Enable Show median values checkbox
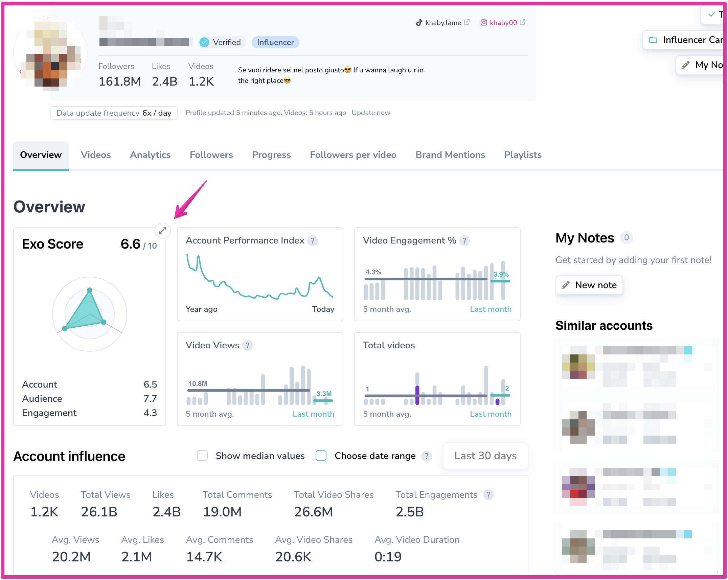 (x=202, y=456)
